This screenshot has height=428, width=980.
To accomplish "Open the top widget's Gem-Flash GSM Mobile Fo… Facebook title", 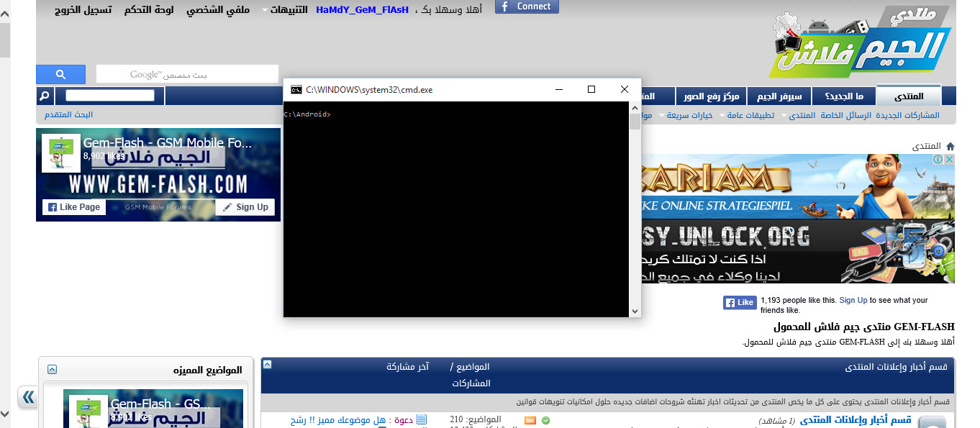I will point(167,143).
